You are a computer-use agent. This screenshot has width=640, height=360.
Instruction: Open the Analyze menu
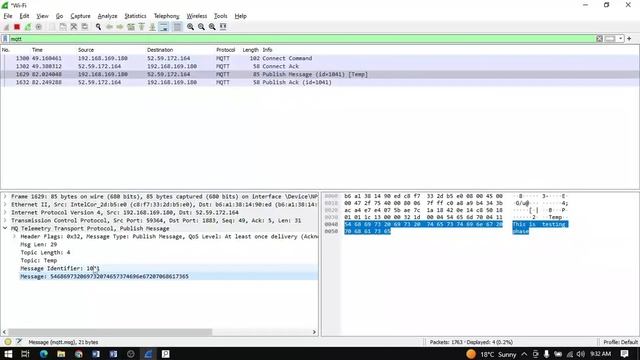click(x=107, y=16)
